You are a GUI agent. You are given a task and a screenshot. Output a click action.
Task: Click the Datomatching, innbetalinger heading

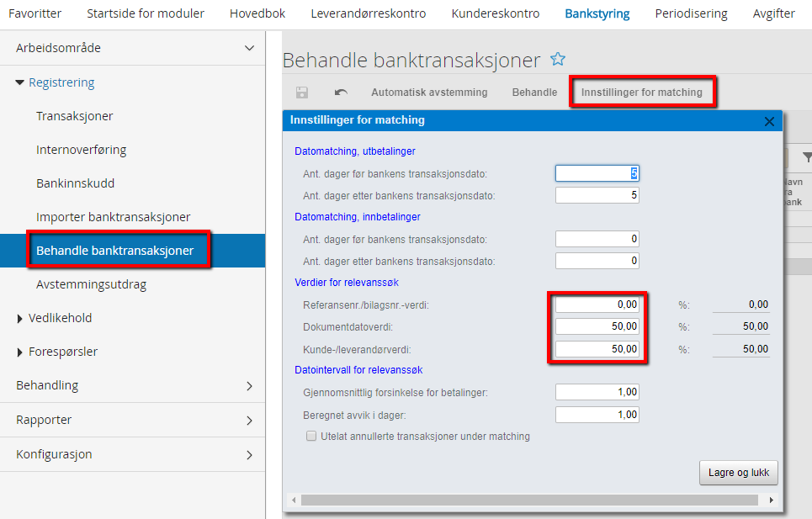358,217
